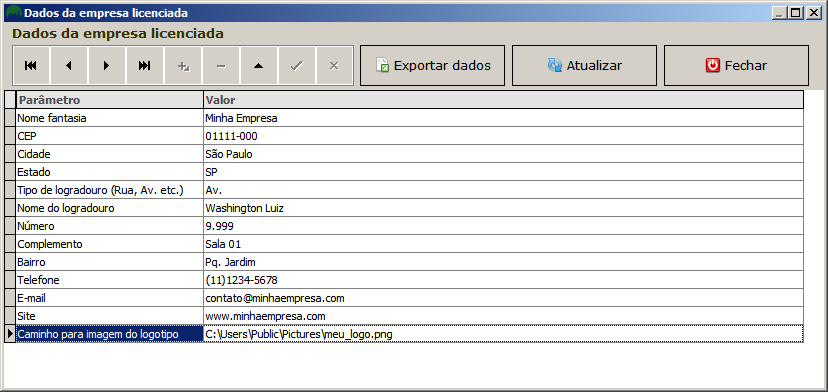The image size is (828, 392).
Task: Click the Atualizar button
Action: [x=585, y=66]
